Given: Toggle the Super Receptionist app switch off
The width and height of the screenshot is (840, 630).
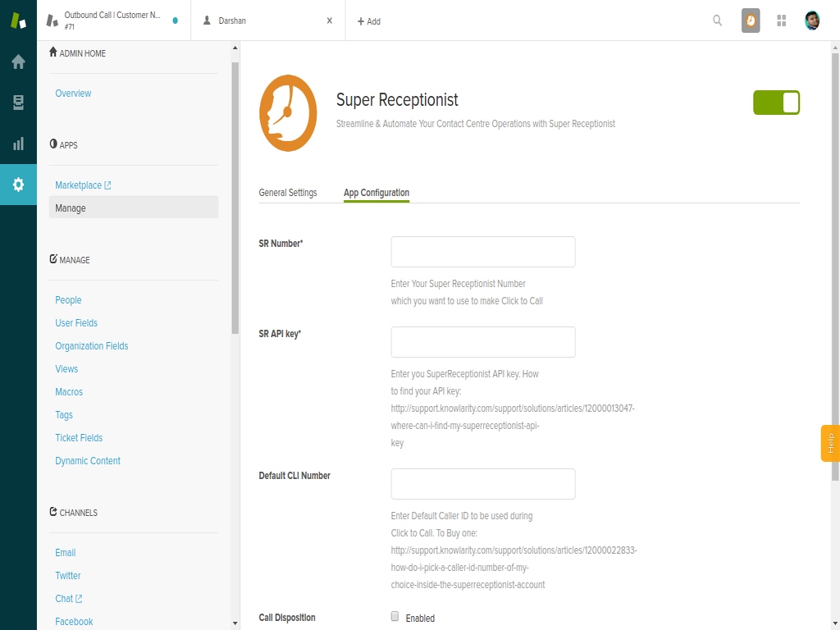Looking at the screenshot, I should point(776,103).
